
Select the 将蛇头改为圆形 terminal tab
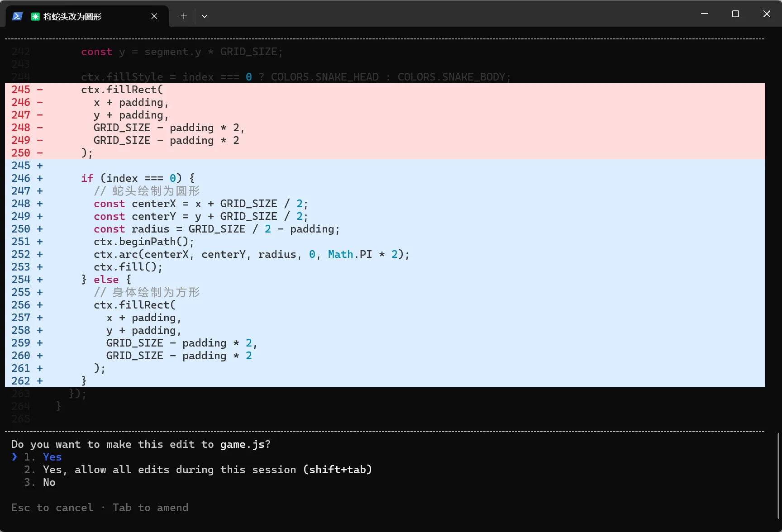click(x=87, y=16)
